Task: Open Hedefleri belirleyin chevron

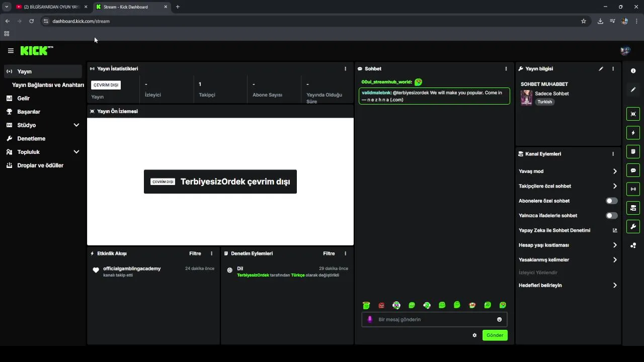Action: coord(615,286)
